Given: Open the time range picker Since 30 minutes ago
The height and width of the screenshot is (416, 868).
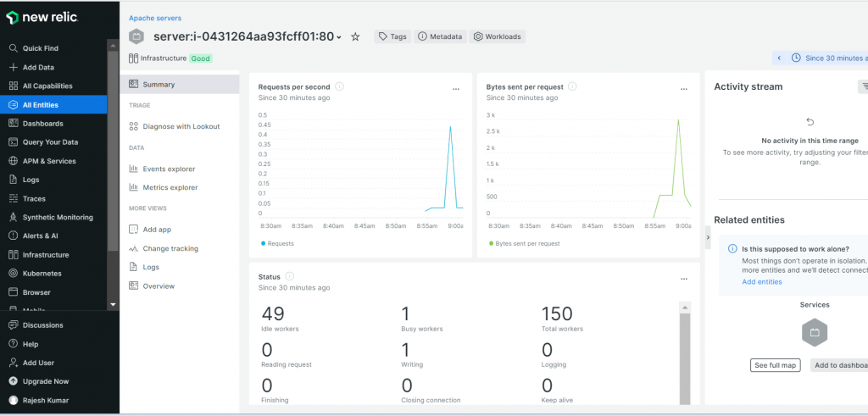Looking at the screenshot, I should pyautogui.click(x=831, y=58).
